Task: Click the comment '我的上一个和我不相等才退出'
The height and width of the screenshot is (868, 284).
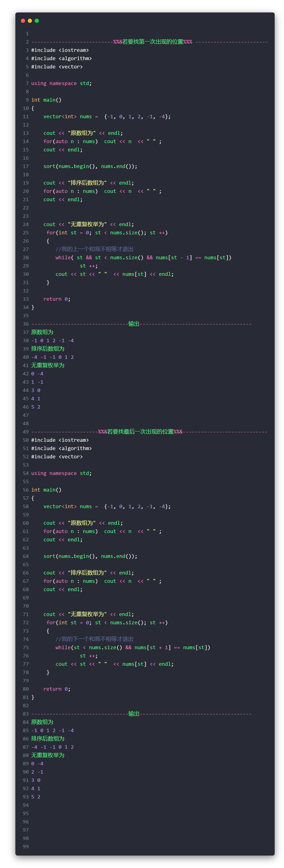Action: point(95,249)
